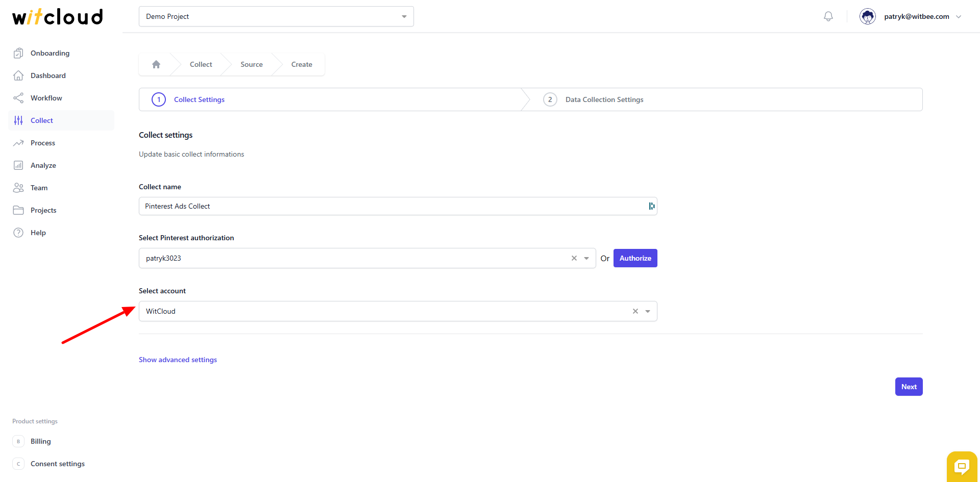Click step 1 circle in wizard
This screenshot has height=482, width=980.
(x=159, y=99)
